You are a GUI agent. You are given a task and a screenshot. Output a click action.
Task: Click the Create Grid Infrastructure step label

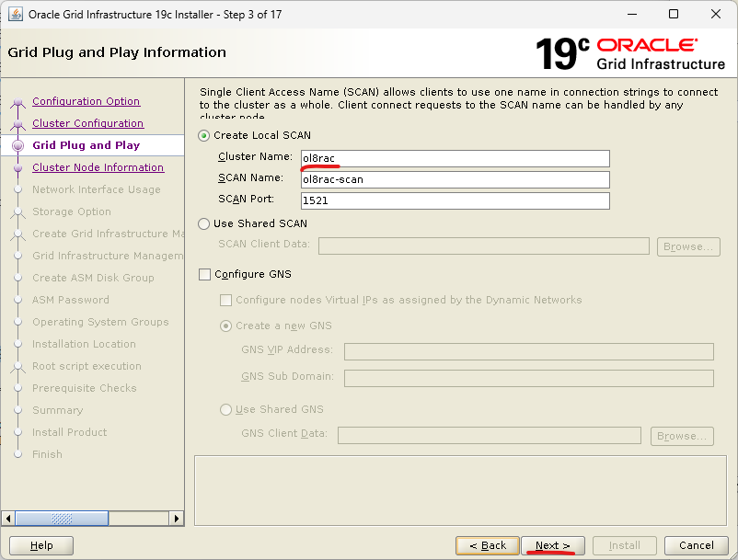108,234
